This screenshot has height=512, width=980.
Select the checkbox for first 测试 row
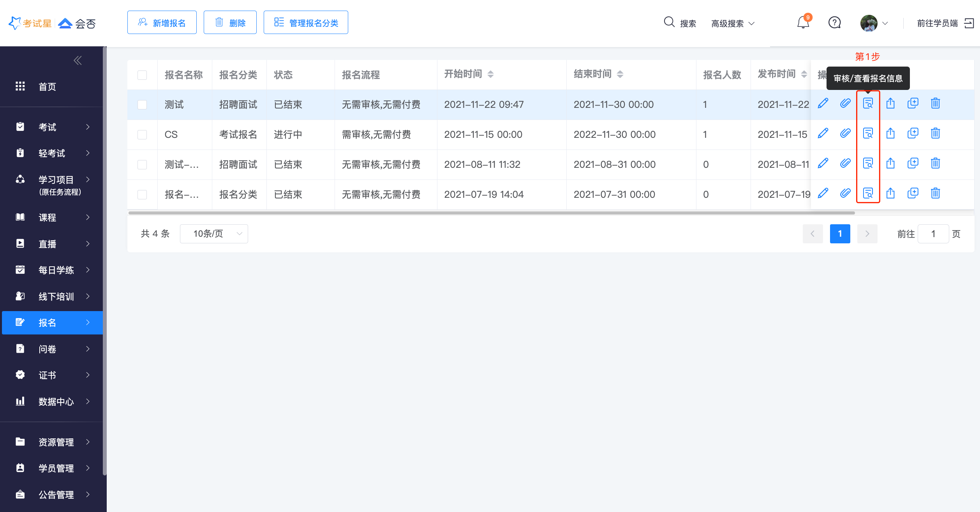(x=142, y=105)
